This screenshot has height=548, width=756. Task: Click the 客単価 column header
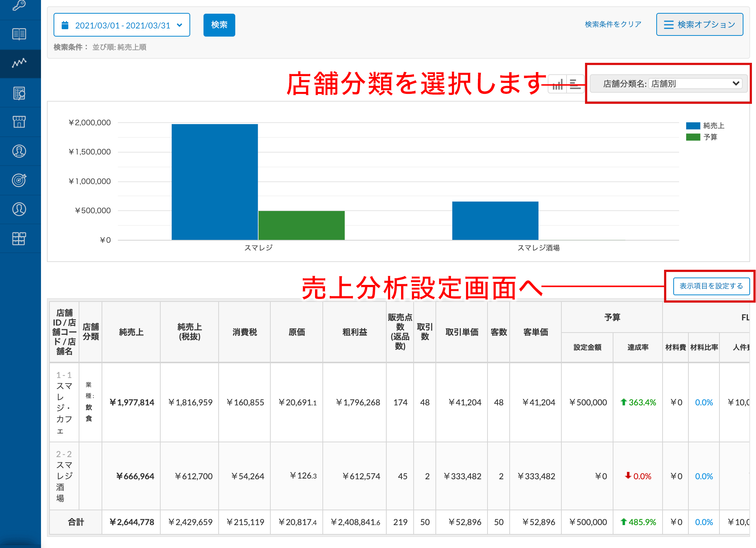point(536,332)
